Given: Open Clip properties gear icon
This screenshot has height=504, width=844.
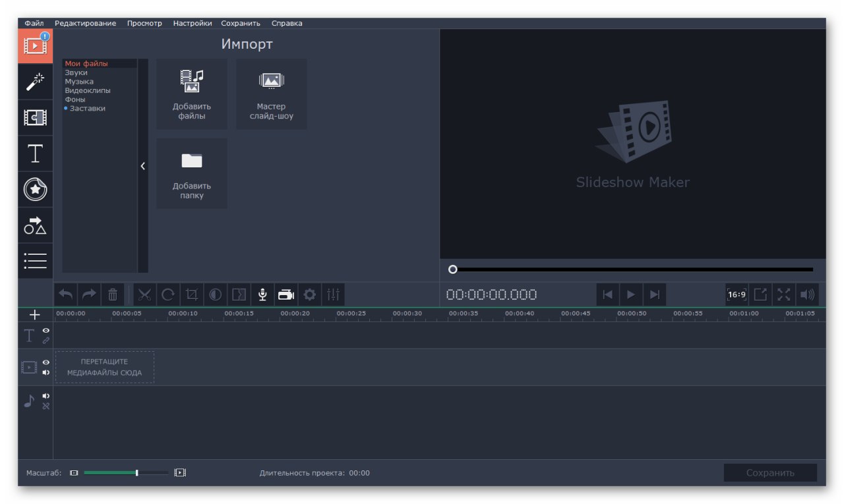Looking at the screenshot, I should 309,294.
